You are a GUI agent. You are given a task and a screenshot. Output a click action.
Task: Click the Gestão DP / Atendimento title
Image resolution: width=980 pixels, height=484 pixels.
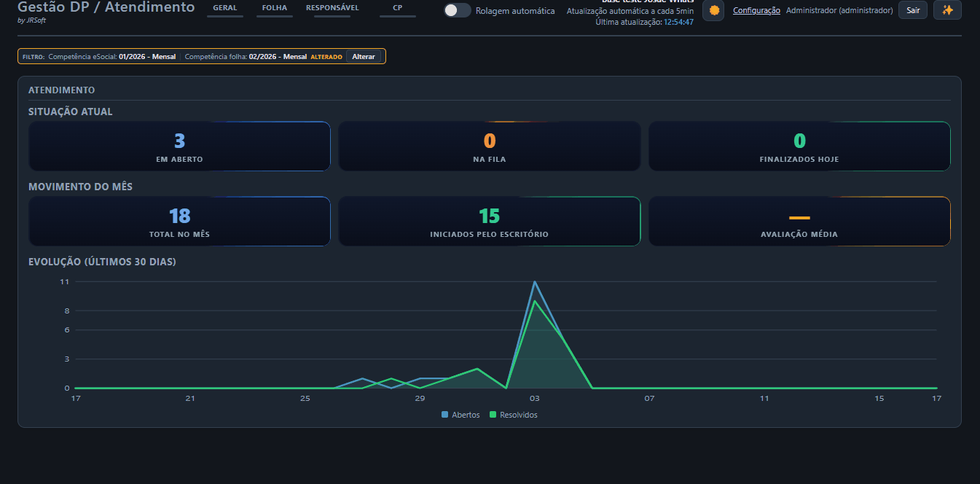[x=106, y=7]
